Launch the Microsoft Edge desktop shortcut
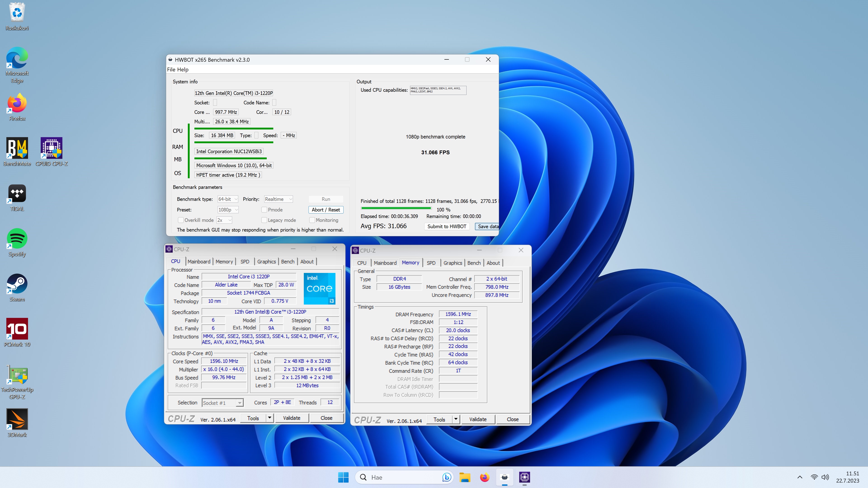This screenshot has height=488, width=868. (x=17, y=65)
